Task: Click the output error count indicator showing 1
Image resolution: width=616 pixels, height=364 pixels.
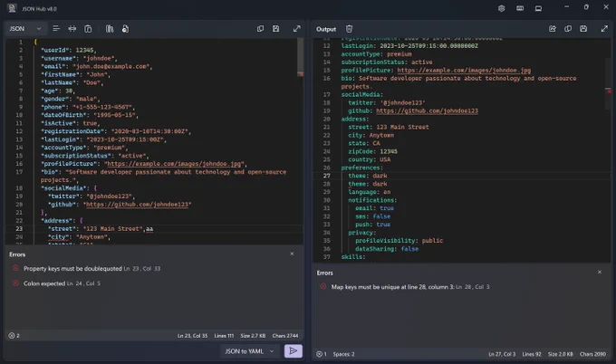Action: pos(322,354)
